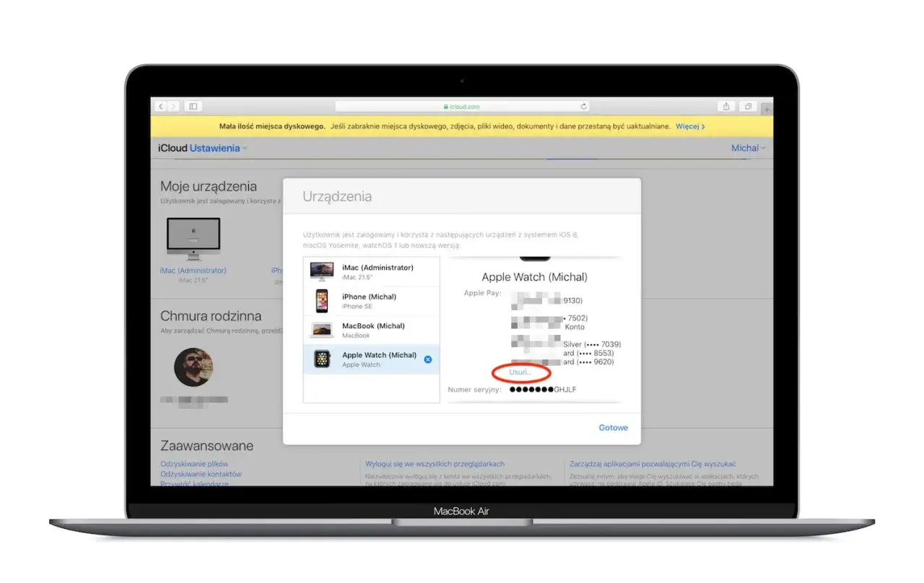Screen dimensions: 924x583
Task: Click the Gotowe button
Action: click(614, 428)
